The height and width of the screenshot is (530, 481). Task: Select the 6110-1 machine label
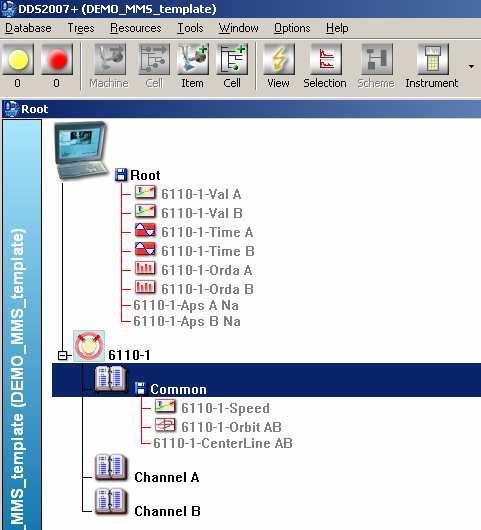click(129, 355)
